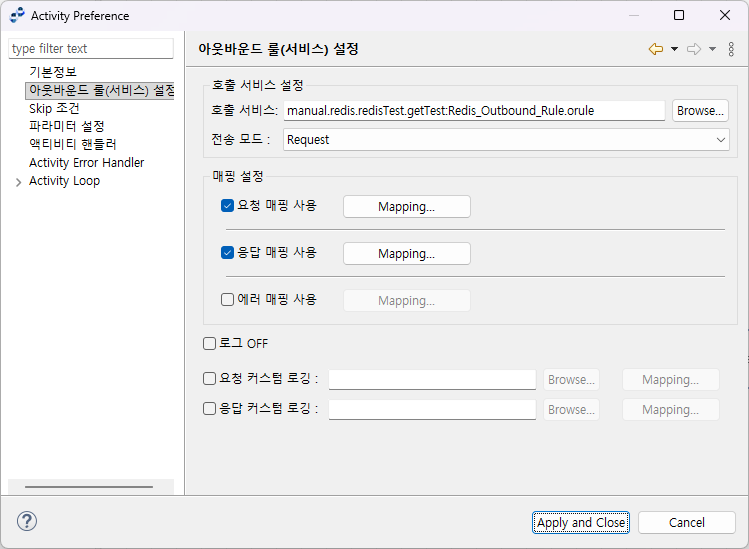The width and height of the screenshot is (749, 549).
Task: Enable the 에러 매핑 사용 checkbox
Action: (x=227, y=299)
